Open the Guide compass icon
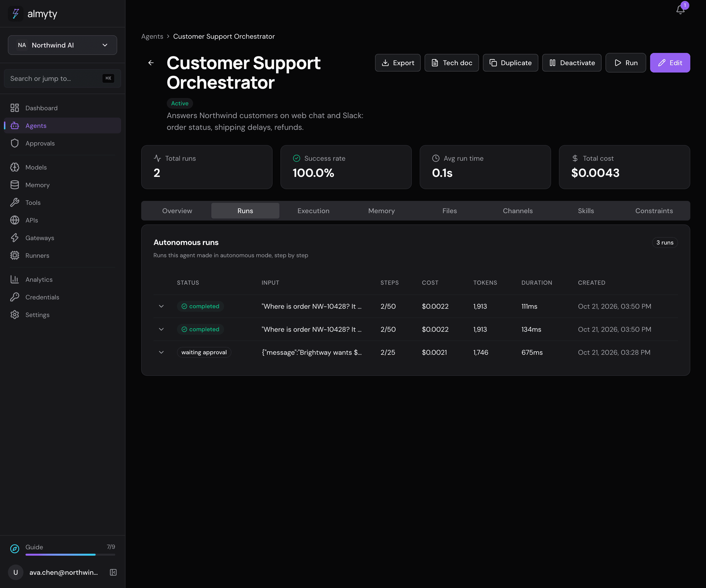This screenshot has width=706, height=588. click(x=15, y=549)
